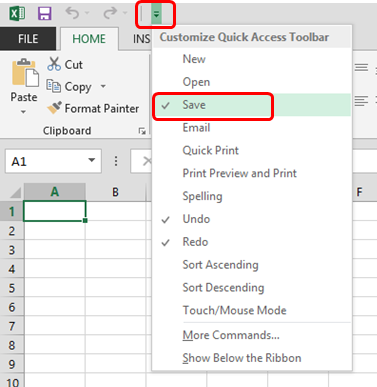377x387 pixels.
Task: Enable Email in the customize menu
Action: pos(252,128)
